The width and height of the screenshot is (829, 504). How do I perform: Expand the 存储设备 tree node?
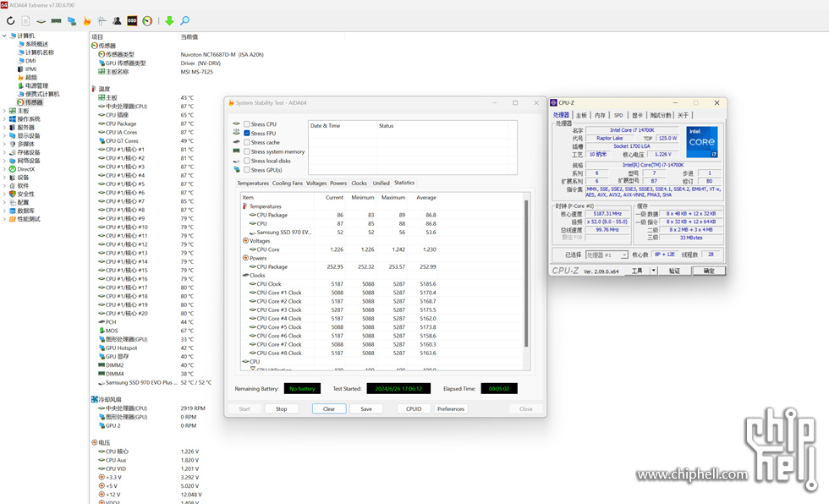point(4,152)
